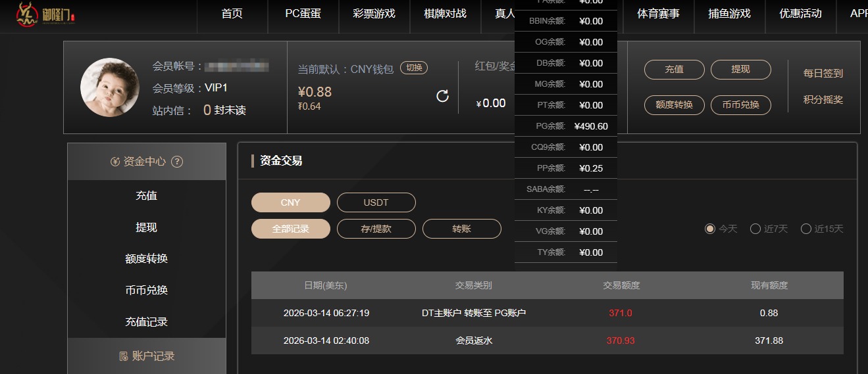Click the DT主账户 转账至 PG账户 entry
The width and height of the screenshot is (868, 374).
[474, 313]
